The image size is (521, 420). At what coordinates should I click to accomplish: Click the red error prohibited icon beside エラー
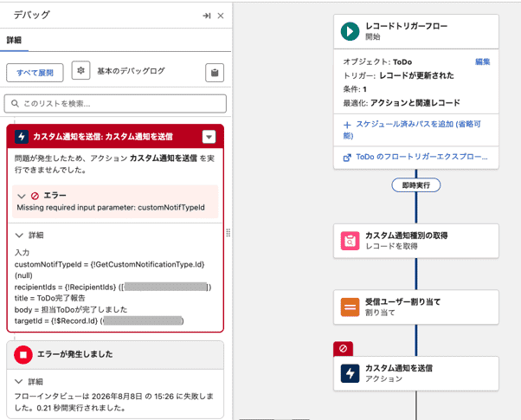(35, 196)
